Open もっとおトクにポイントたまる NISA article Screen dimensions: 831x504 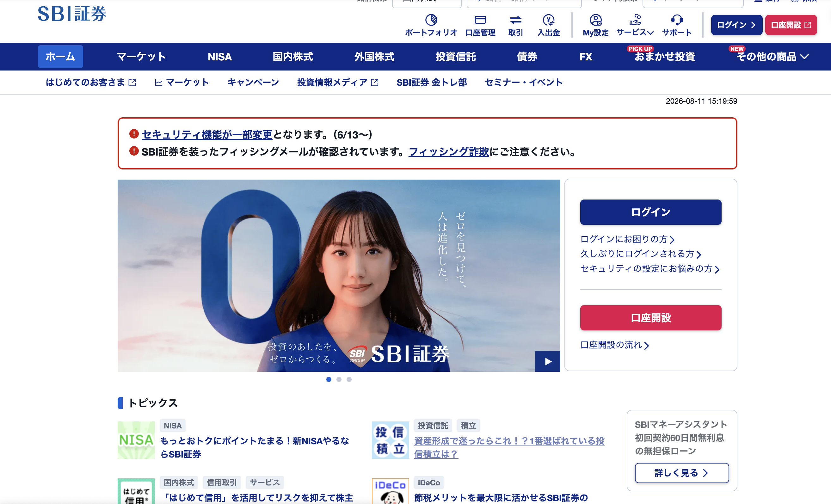pyautogui.click(x=254, y=447)
